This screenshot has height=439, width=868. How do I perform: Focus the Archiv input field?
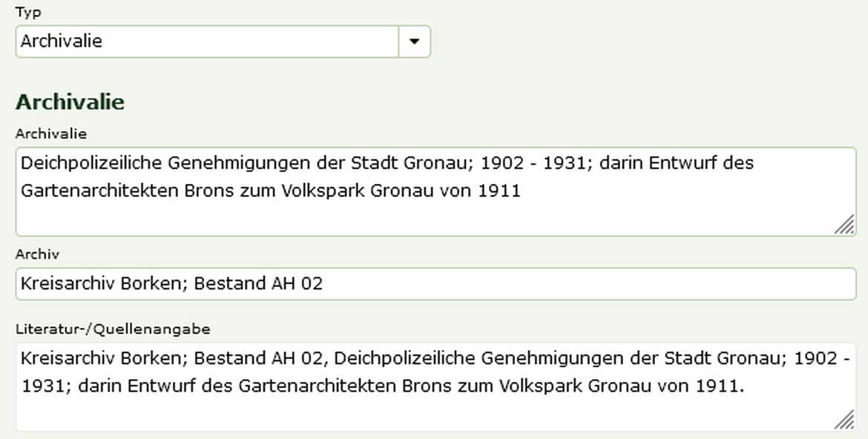coord(436,284)
